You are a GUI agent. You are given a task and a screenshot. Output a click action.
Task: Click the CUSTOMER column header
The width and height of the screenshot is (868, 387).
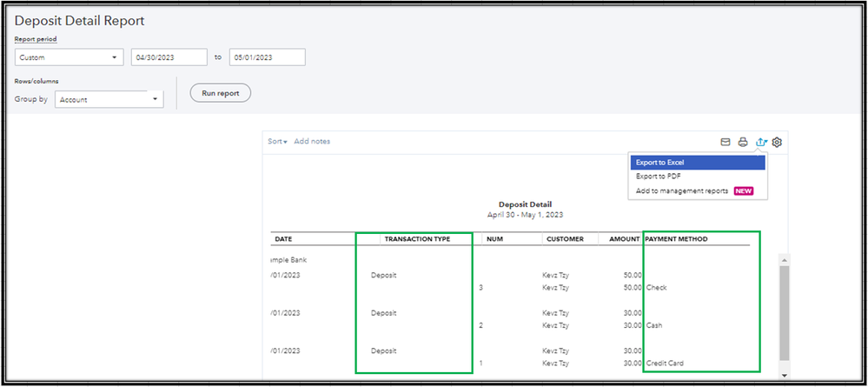pyautogui.click(x=565, y=239)
